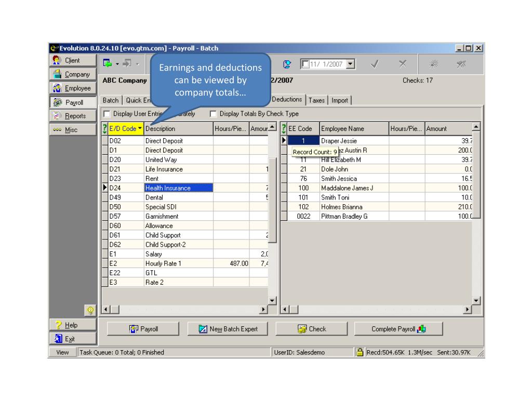Open the 11/1/2007 date dropdown
The width and height of the screenshot is (532, 399).
351,64
